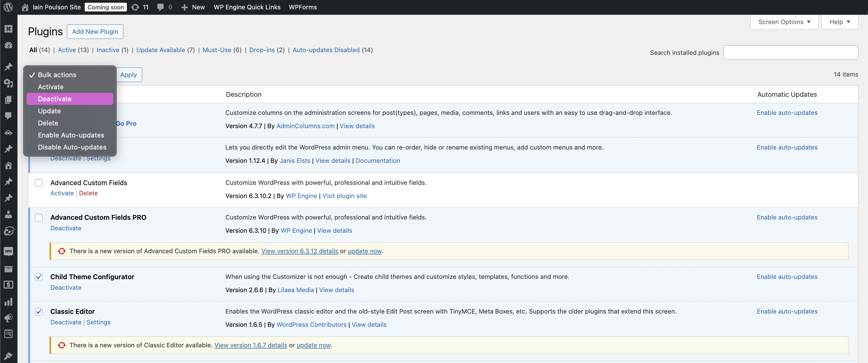Open the Payments dollar icon in sidebar
The height and width of the screenshot is (363, 868).
pos(8,285)
